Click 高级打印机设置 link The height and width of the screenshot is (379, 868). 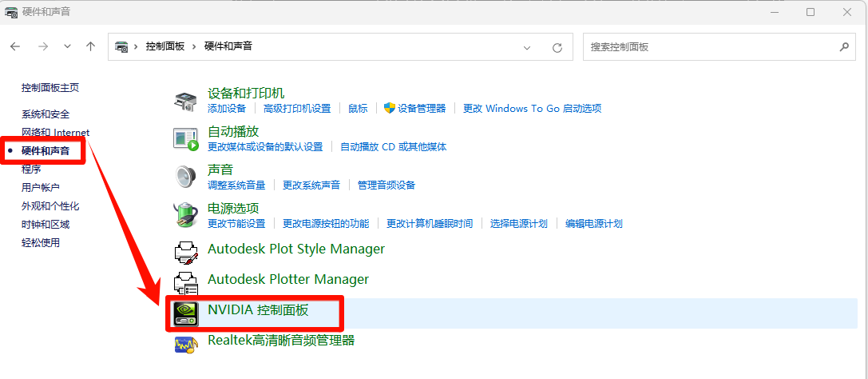(x=297, y=109)
